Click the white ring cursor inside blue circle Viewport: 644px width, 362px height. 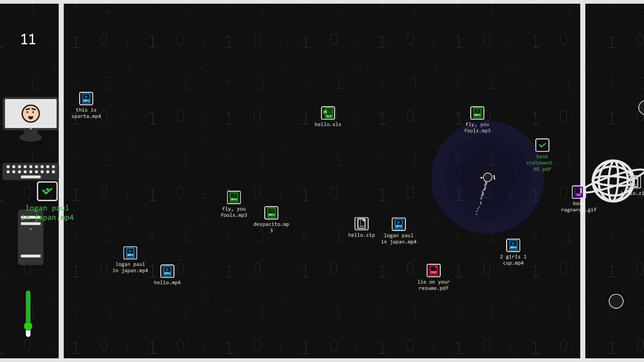pyautogui.click(x=488, y=177)
